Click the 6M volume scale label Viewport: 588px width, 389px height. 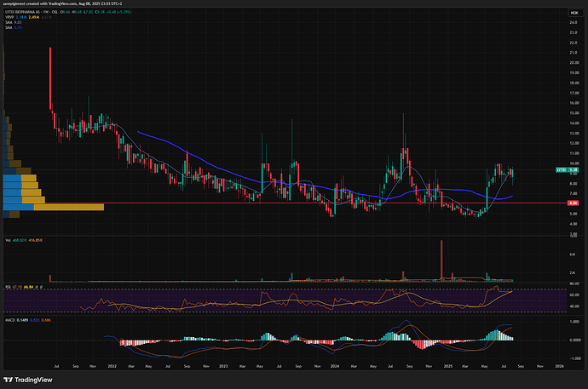(x=573, y=255)
